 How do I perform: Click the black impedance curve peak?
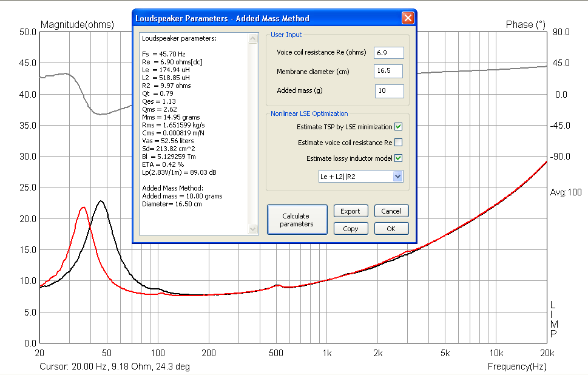[x=100, y=201]
